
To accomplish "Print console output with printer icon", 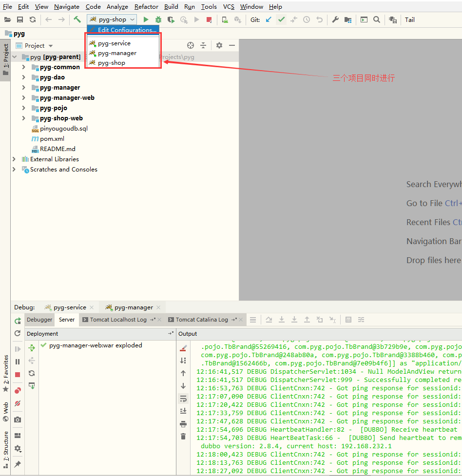I will pyautogui.click(x=183, y=424).
